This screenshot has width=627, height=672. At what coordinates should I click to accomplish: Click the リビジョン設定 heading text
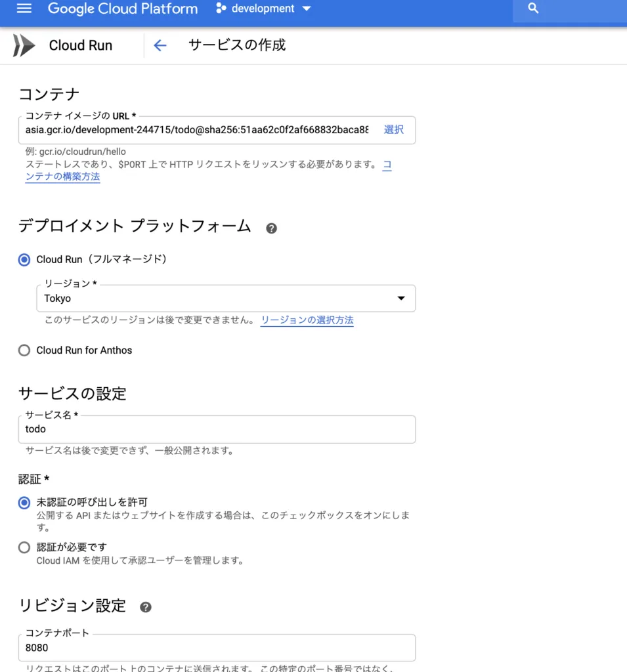tap(72, 606)
